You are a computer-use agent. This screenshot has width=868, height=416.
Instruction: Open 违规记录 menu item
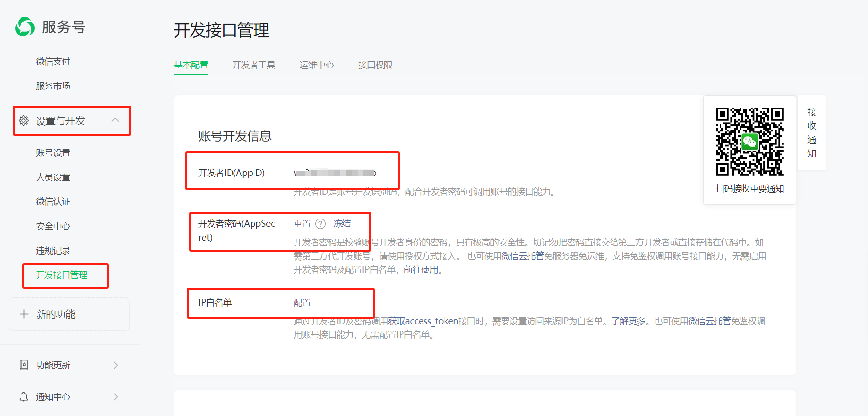click(53, 251)
